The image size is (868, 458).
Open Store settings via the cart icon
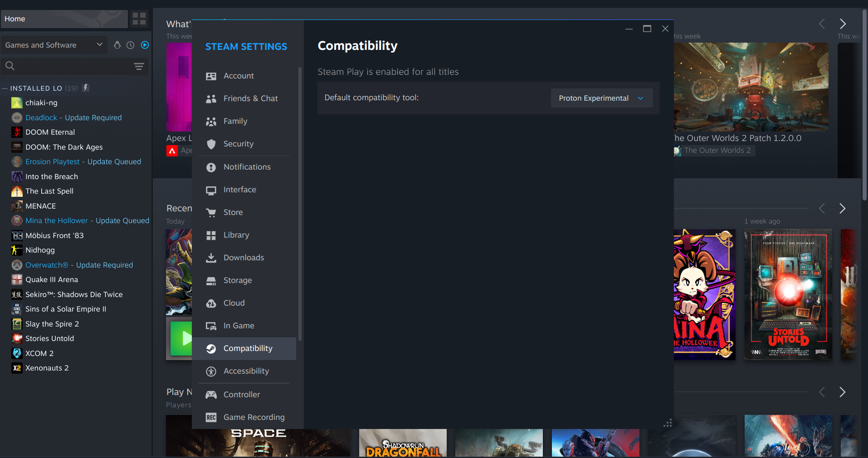tap(211, 213)
